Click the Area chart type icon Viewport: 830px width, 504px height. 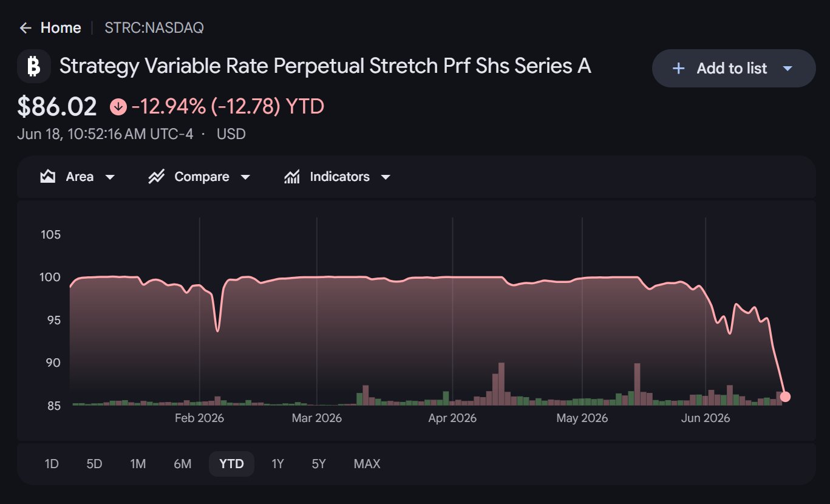[47, 177]
